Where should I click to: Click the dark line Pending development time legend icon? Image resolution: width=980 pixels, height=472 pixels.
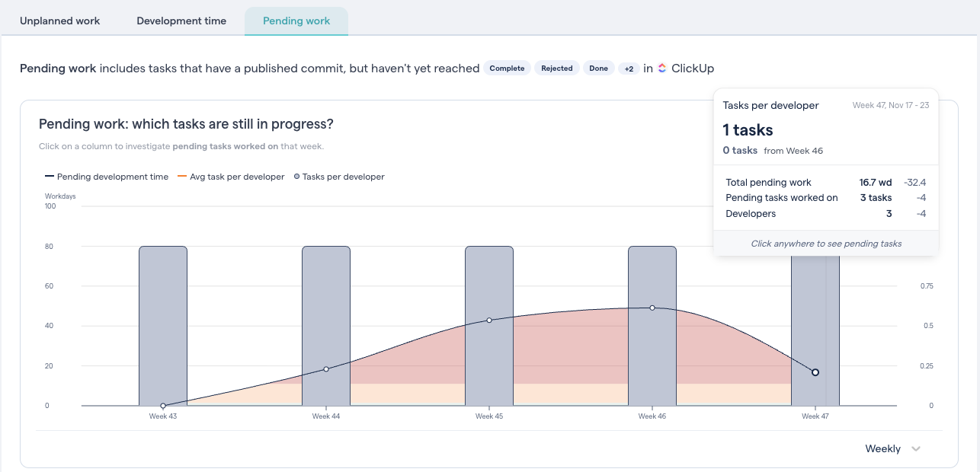[48, 177]
